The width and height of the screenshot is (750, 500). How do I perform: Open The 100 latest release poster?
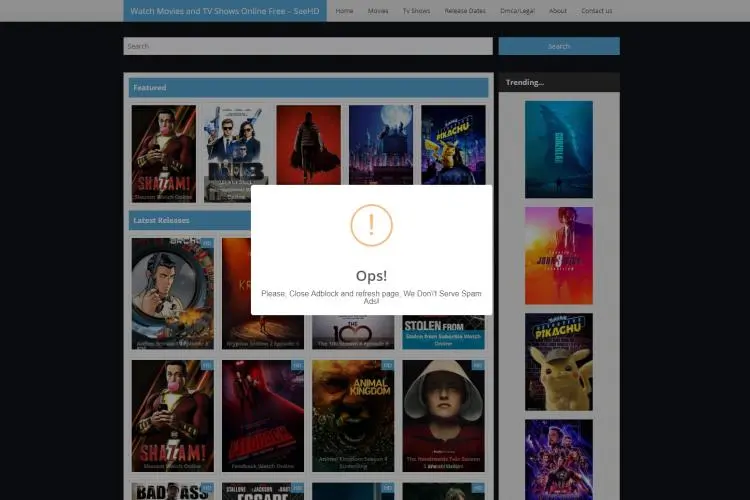pos(353,332)
